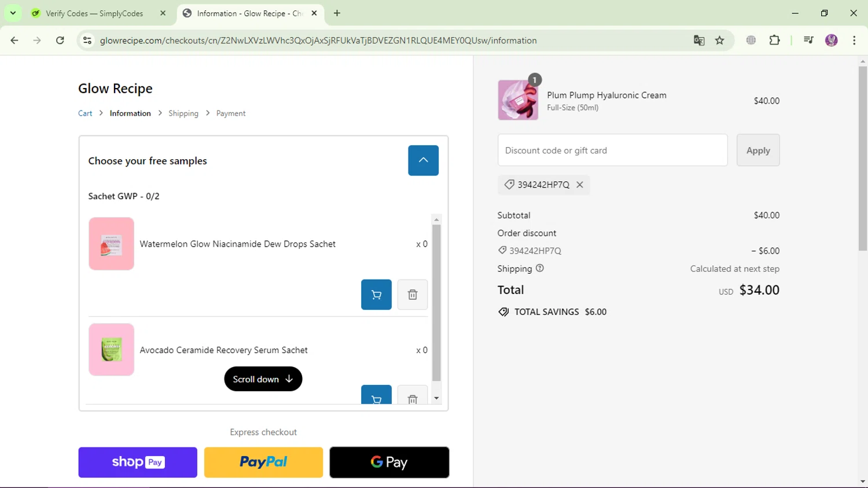
Task: Click the 'Express checkout' heading
Action: click(x=263, y=432)
